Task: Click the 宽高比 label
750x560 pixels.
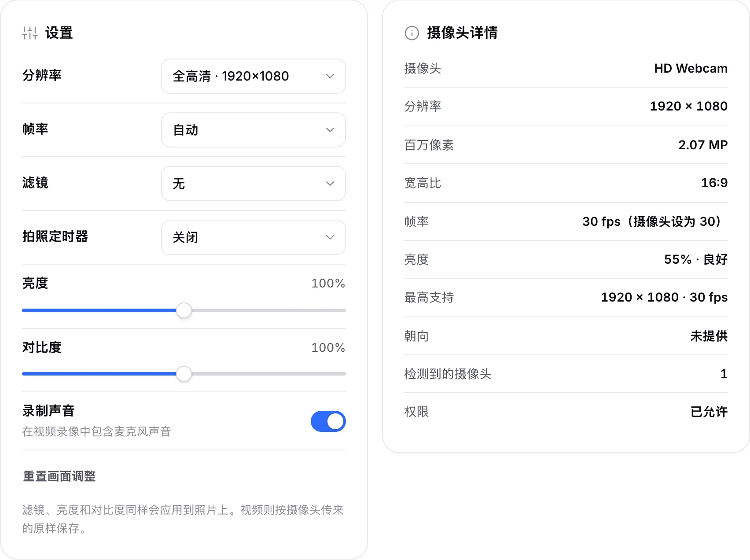Action: click(x=423, y=183)
